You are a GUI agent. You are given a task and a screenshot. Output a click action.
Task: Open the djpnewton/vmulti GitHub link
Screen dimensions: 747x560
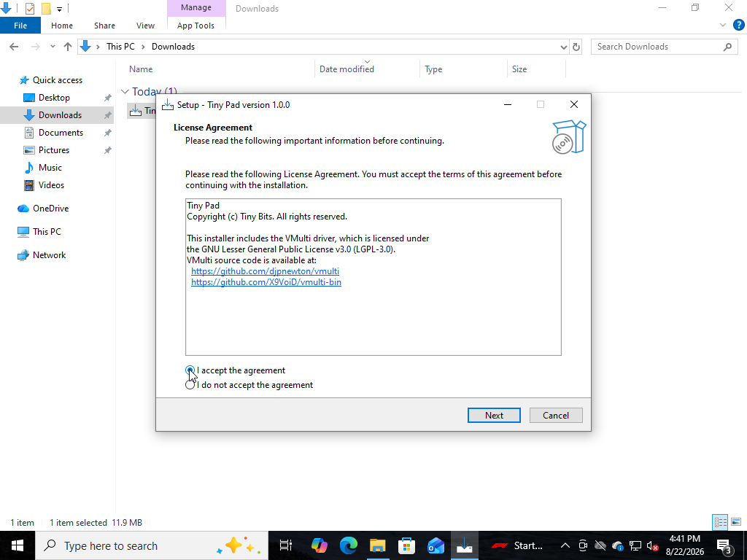[265, 271]
